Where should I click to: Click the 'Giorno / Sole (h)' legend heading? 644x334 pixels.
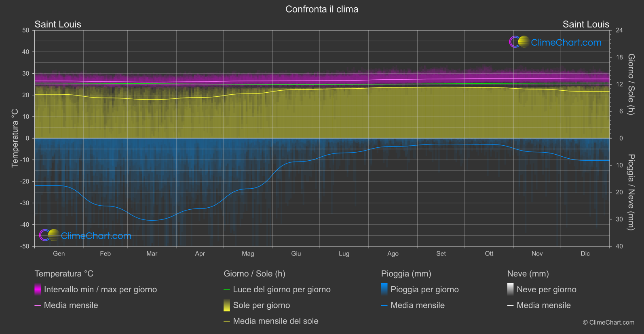pyautogui.click(x=255, y=274)
